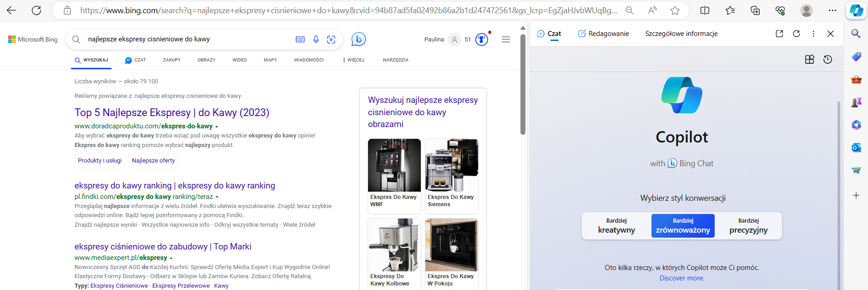868x290 pixels.
Task: Open Copilot chat in new tab
Action: pos(779,34)
